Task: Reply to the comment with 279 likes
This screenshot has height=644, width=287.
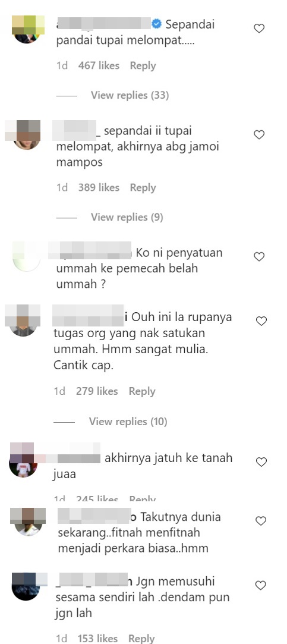Action: 142,391
